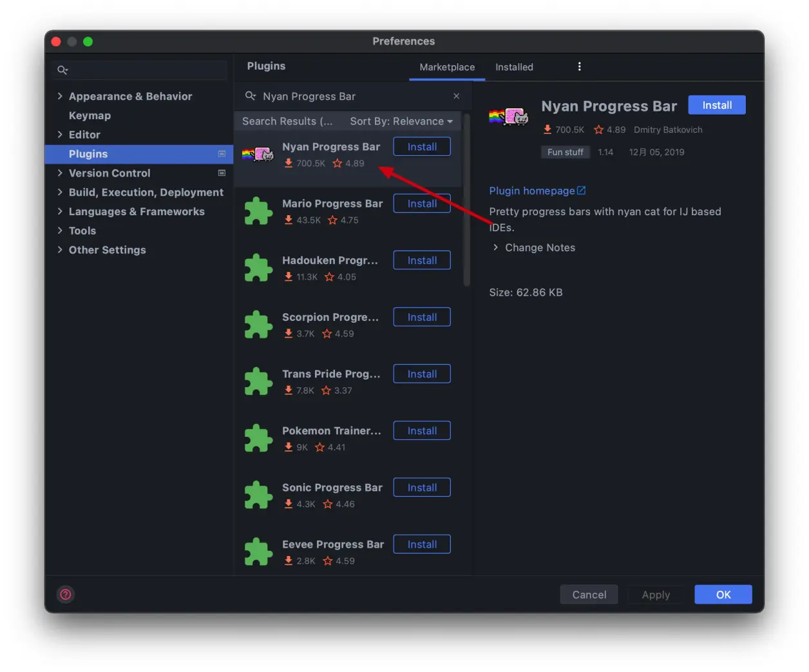The height and width of the screenshot is (672, 809).
Task: Click the Plugins row project-level icon
Action: pos(222,154)
